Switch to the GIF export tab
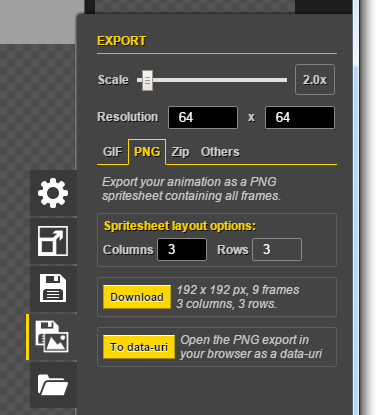The height and width of the screenshot is (415, 380). (x=112, y=152)
